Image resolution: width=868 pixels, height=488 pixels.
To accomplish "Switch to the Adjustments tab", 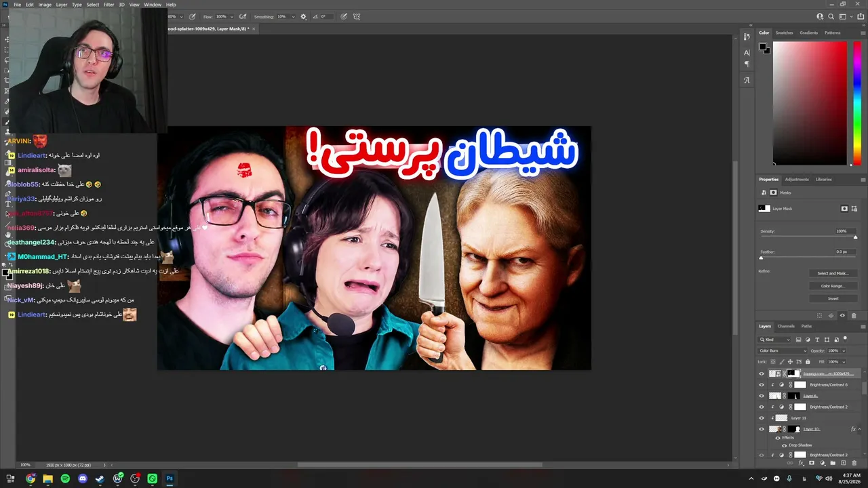I will click(x=797, y=179).
